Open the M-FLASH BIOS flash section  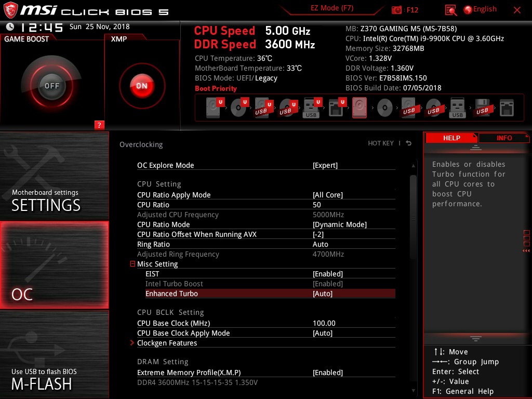(x=54, y=354)
